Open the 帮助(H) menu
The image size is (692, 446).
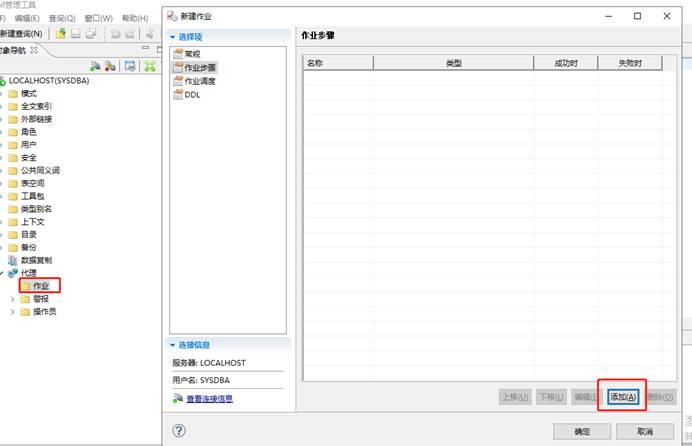135,18
